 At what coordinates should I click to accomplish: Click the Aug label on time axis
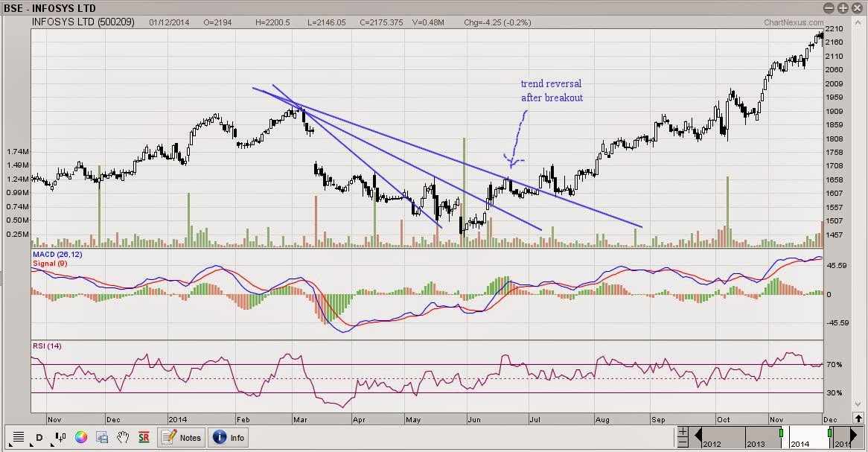602,420
